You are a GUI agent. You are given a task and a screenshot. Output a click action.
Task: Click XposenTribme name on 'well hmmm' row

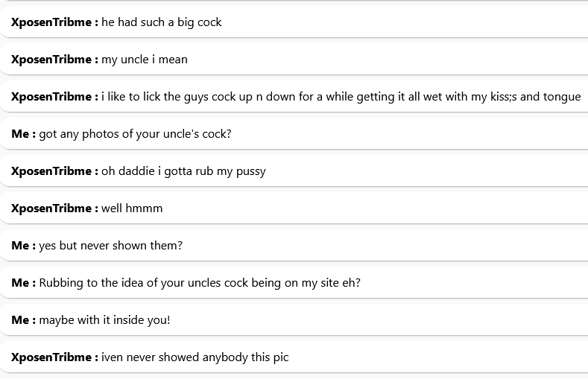51,208
